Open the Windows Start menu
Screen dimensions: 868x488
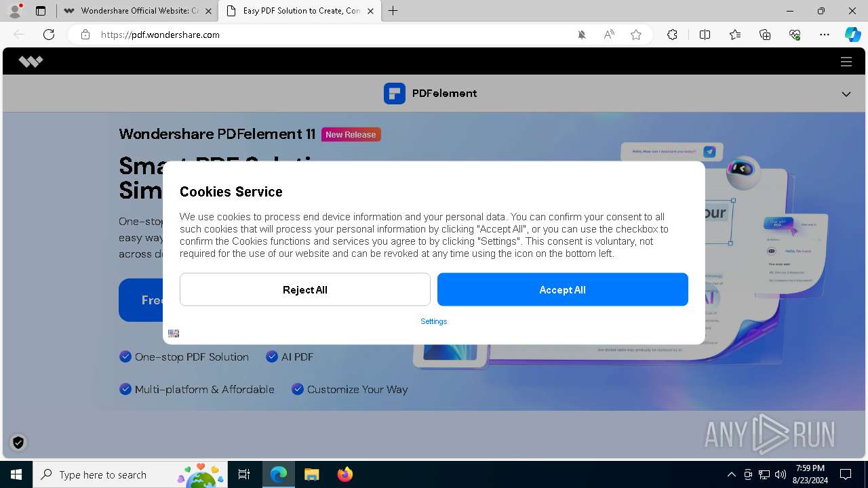click(x=16, y=474)
